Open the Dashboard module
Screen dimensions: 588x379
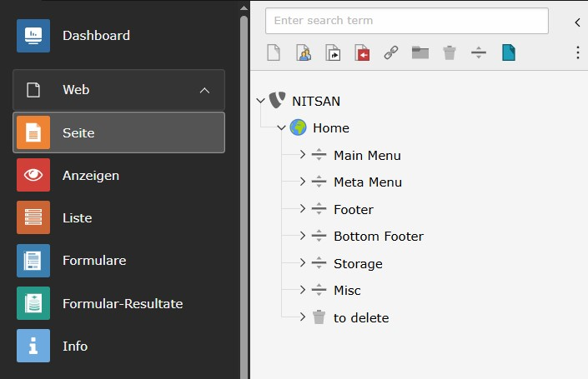(x=96, y=36)
